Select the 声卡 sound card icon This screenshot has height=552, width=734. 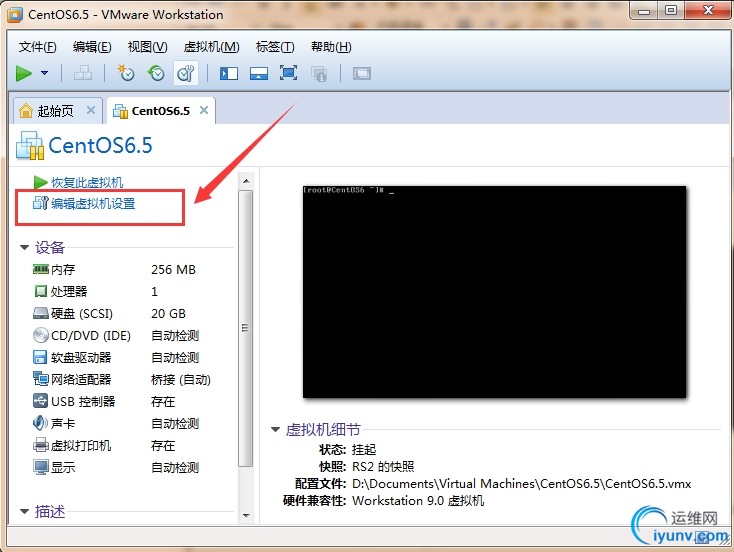pyautogui.click(x=40, y=423)
